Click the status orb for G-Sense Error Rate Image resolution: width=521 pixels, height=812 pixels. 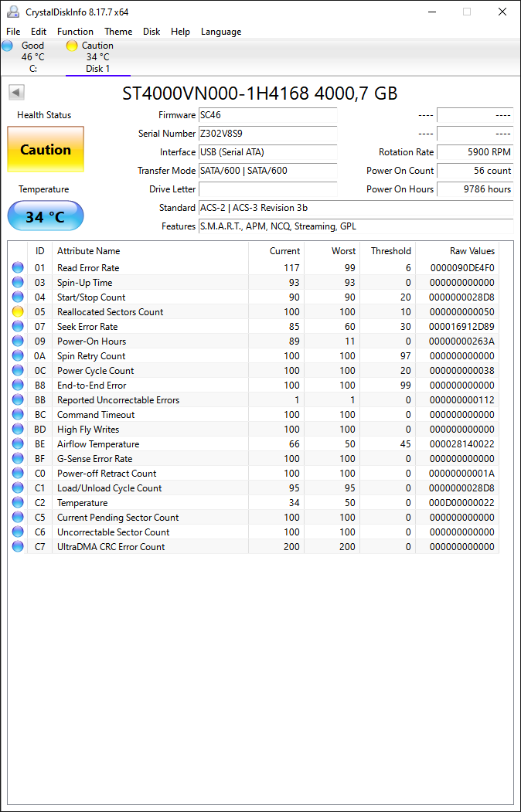tap(18, 458)
